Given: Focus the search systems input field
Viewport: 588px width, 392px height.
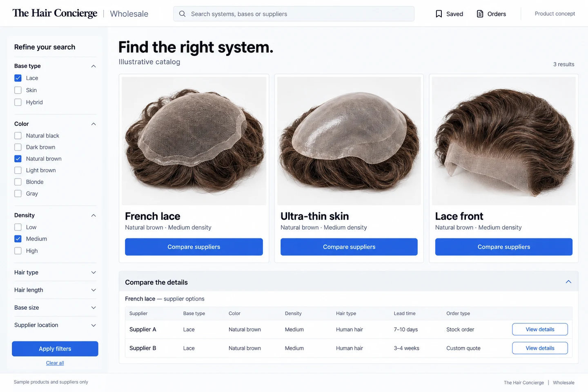Looking at the screenshot, I should point(294,14).
